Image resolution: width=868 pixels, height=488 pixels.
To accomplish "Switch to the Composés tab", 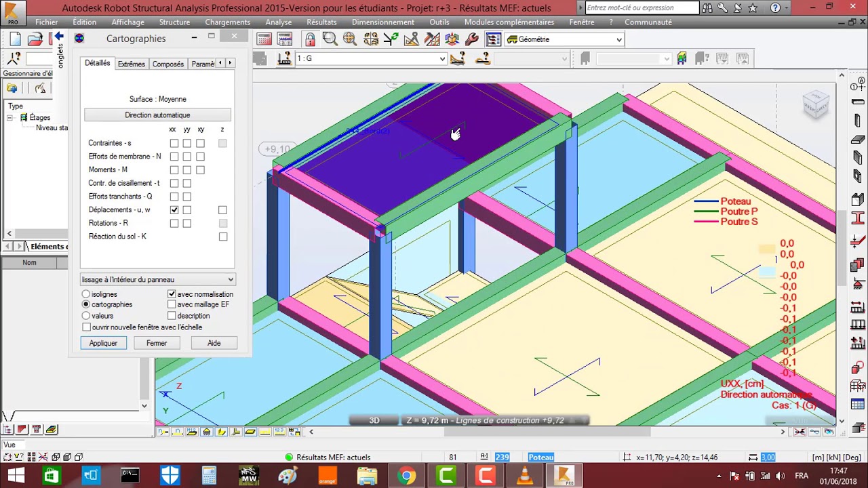I will (x=168, y=64).
